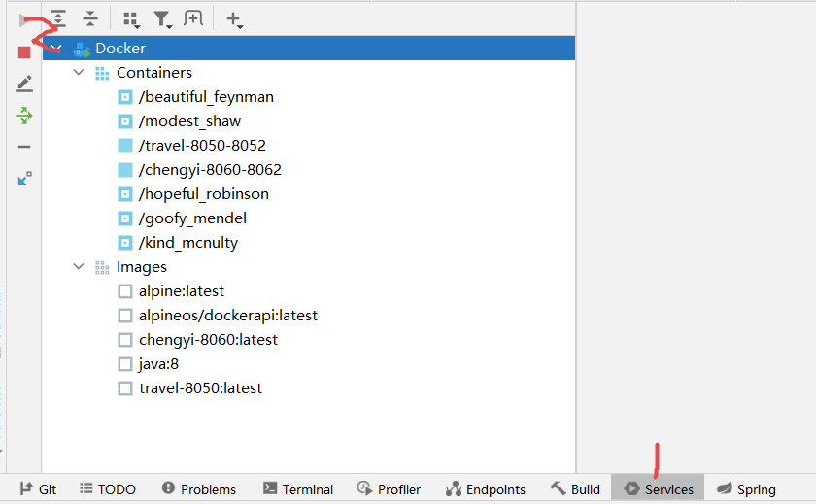The image size is (816, 504).
Task: Click alpine:latest image icon
Action: point(125,291)
